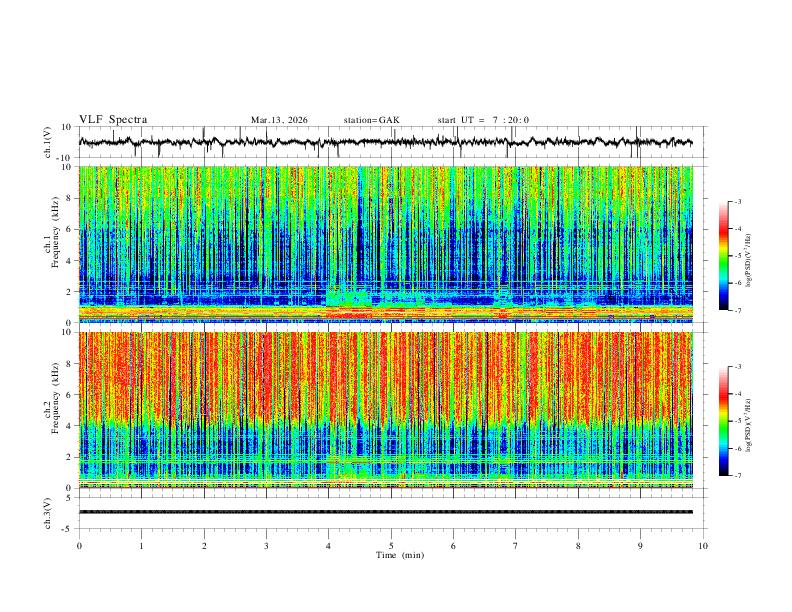Click the "start UT = 7 :20: 0" text
This screenshot has height=612, width=792.
(483, 120)
